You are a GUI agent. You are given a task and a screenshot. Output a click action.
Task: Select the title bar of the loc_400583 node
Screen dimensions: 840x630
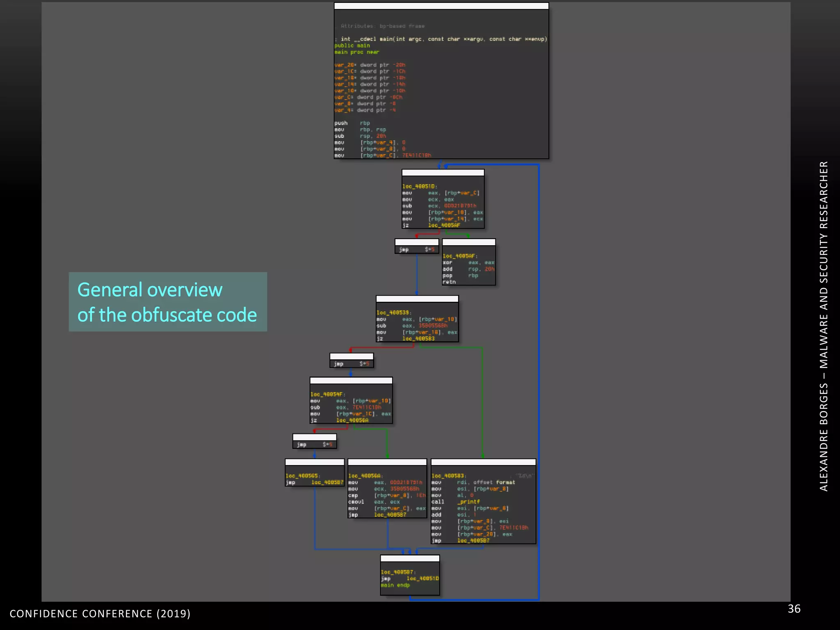pos(484,462)
